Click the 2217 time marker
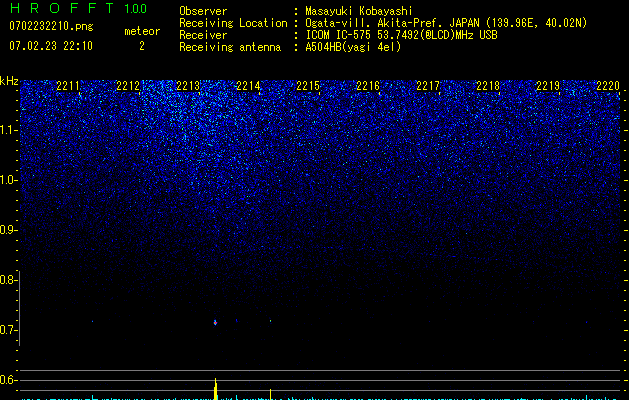The width and height of the screenshot is (629, 400). point(428,86)
